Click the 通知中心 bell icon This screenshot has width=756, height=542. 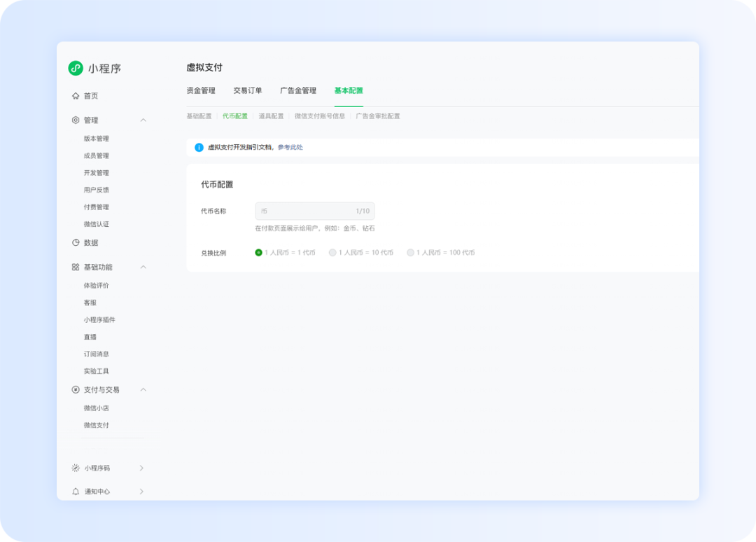click(x=76, y=492)
